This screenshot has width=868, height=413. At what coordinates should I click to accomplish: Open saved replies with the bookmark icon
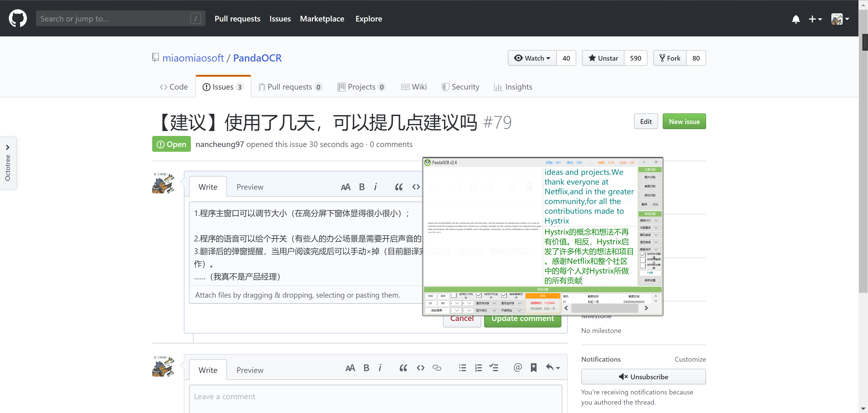[x=533, y=368]
